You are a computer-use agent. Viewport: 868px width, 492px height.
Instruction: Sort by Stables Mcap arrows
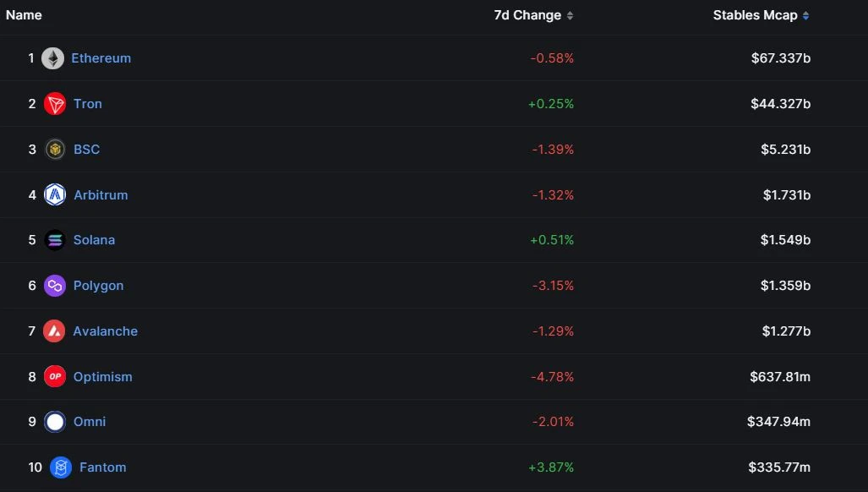tap(805, 15)
